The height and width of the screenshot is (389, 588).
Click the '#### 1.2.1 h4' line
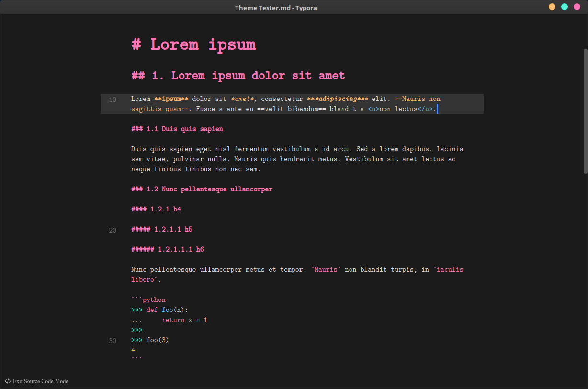coord(156,209)
